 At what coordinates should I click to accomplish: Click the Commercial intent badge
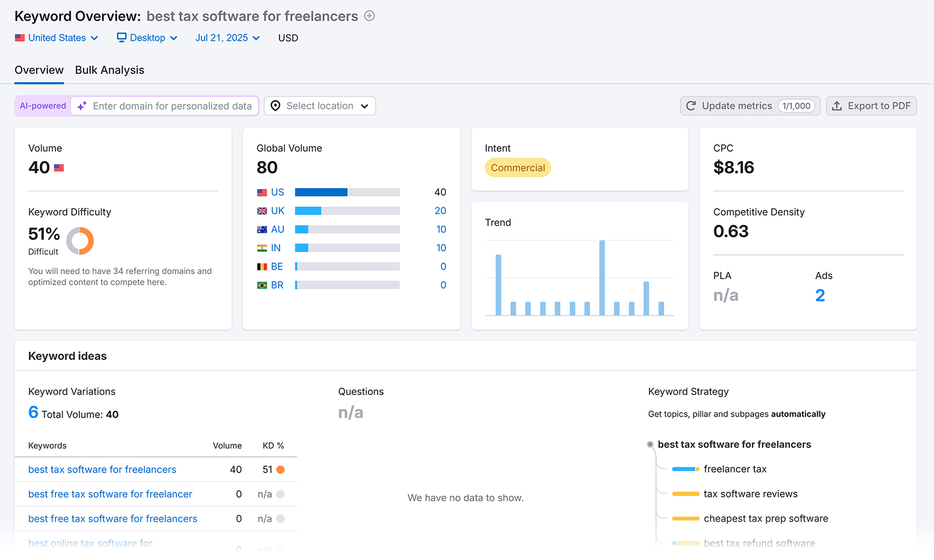[517, 167]
